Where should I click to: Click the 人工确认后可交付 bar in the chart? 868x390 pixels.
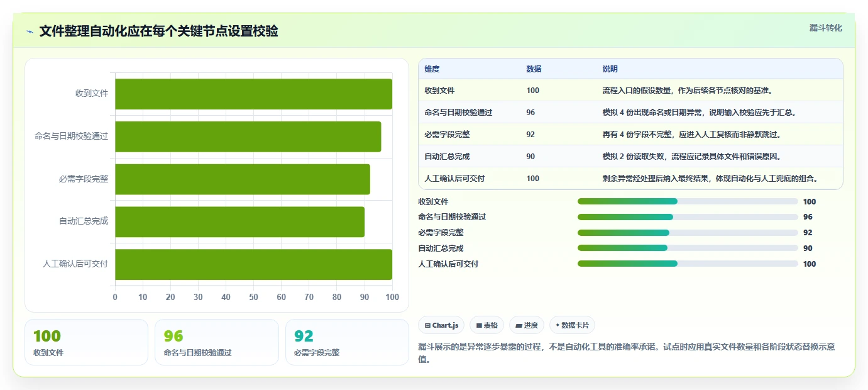click(x=253, y=264)
